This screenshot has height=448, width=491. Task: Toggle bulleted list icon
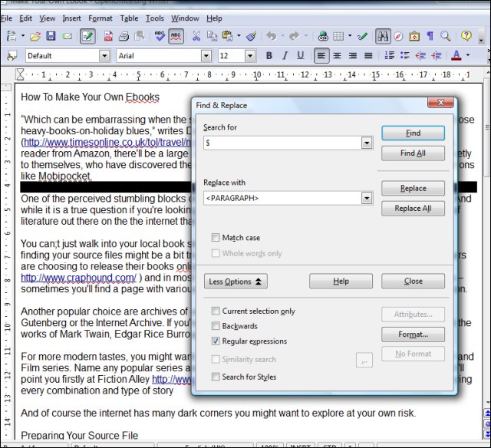404,56
